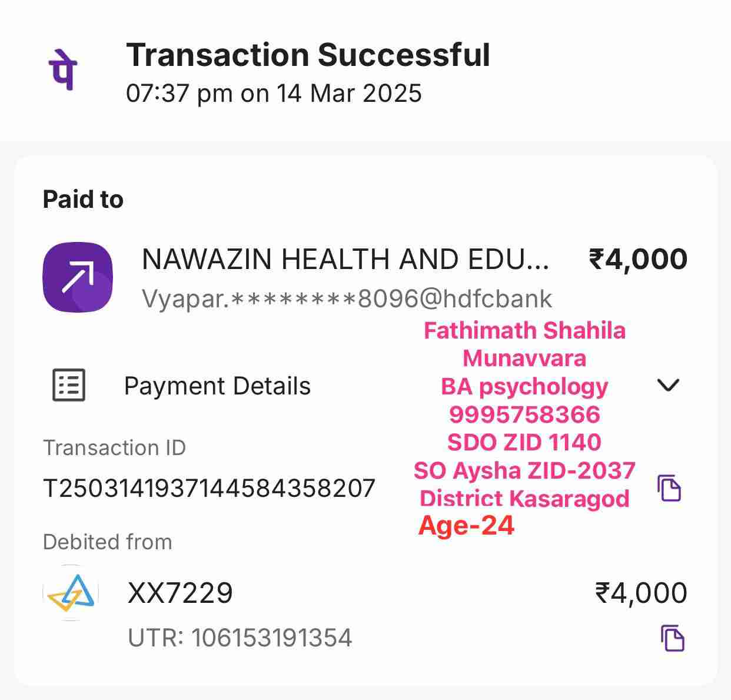Click the ₹4,000 amount beside debited account
731x700 pixels.
click(641, 593)
